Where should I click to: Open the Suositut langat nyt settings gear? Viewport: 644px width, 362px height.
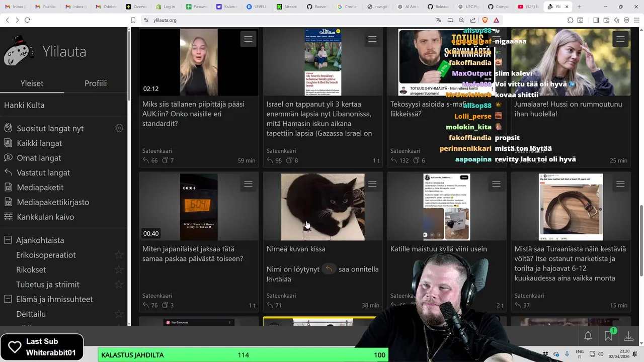pyautogui.click(x=119, y=128)
